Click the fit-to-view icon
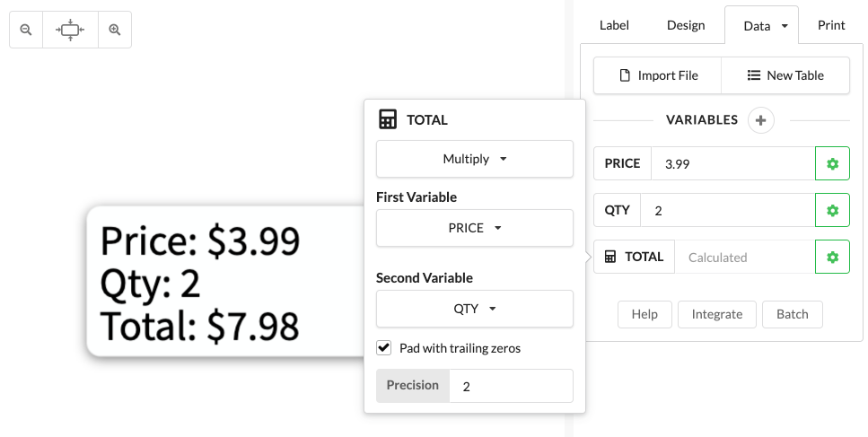868x437 pixels. tap(70, 30)
